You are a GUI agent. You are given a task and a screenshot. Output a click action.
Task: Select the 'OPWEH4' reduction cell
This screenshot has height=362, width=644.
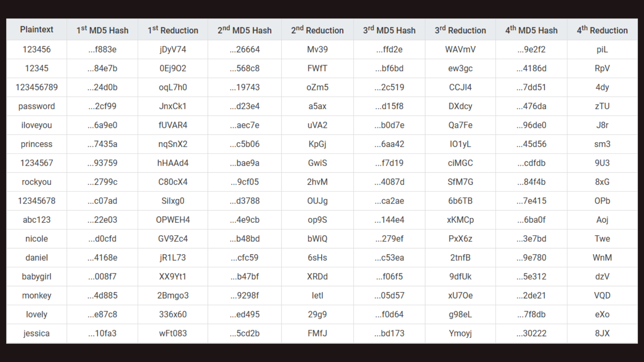(x=173, y=220)
